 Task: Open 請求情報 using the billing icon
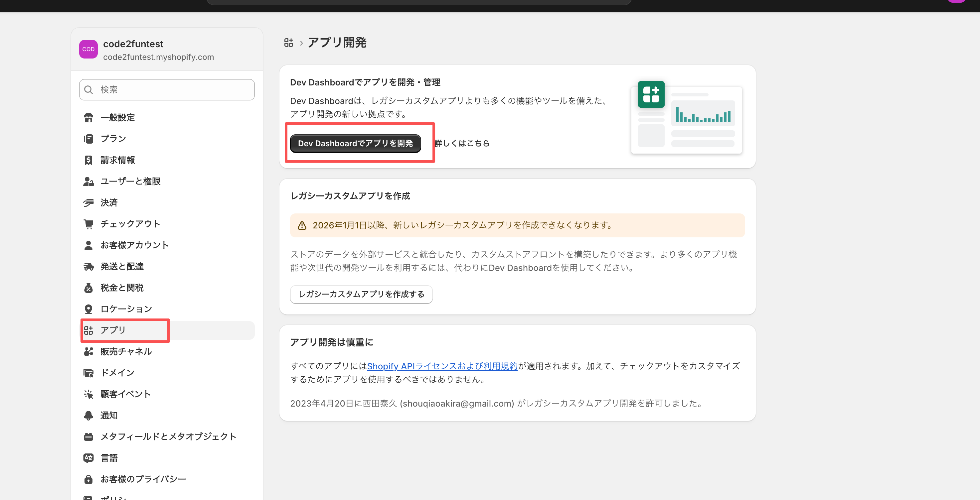click(x=88, y=160)
